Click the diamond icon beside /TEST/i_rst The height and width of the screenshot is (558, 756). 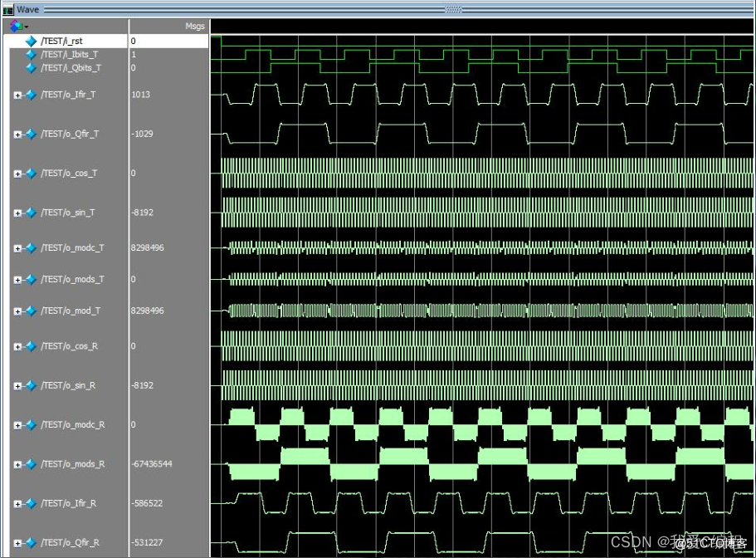point(32,41)
